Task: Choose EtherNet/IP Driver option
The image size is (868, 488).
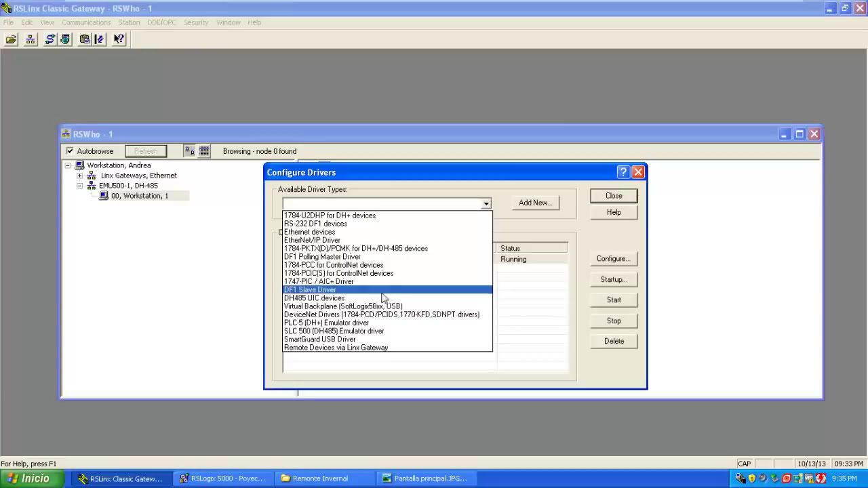Action: click(x=387, y=240)
